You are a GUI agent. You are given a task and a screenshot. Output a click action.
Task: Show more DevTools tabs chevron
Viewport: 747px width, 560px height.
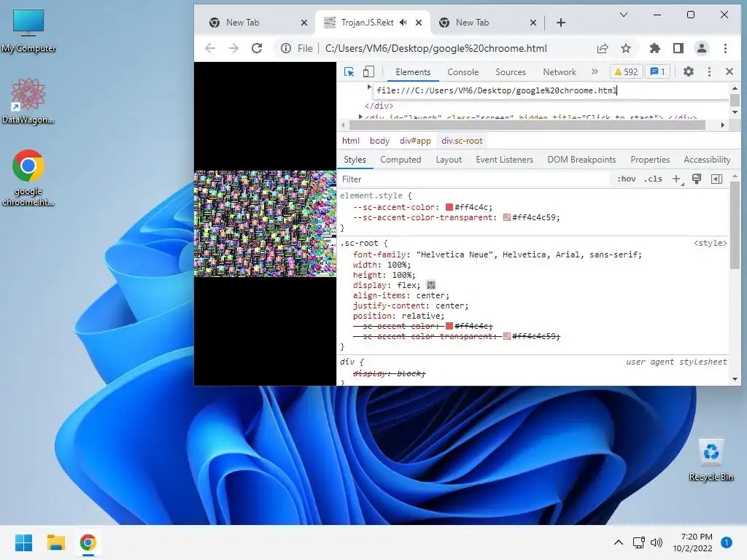click(x=594, y=71)
